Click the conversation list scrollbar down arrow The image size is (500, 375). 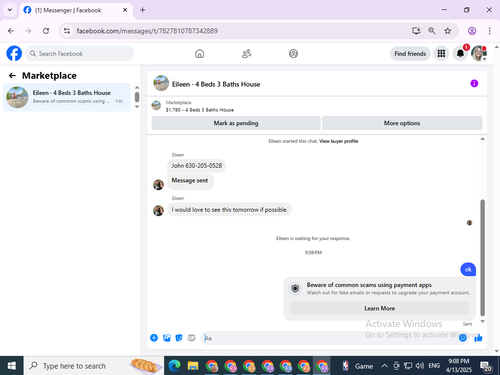[x=137, y=107]
